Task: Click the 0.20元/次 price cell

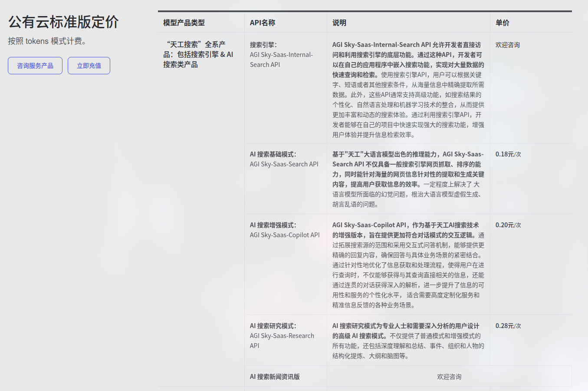Action: pyautogui.click(x=508, y=225)
